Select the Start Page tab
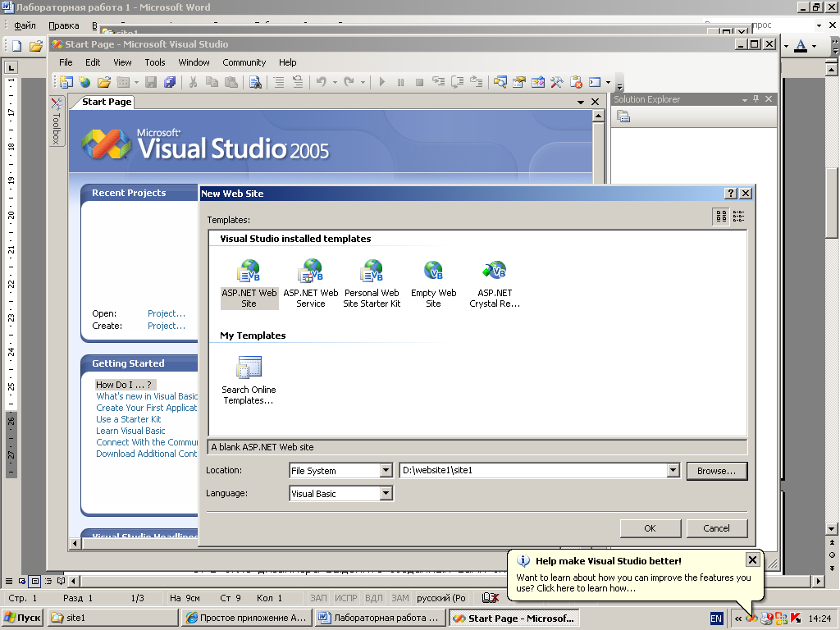Screen dimensions: 840x630 click(107, 102)
